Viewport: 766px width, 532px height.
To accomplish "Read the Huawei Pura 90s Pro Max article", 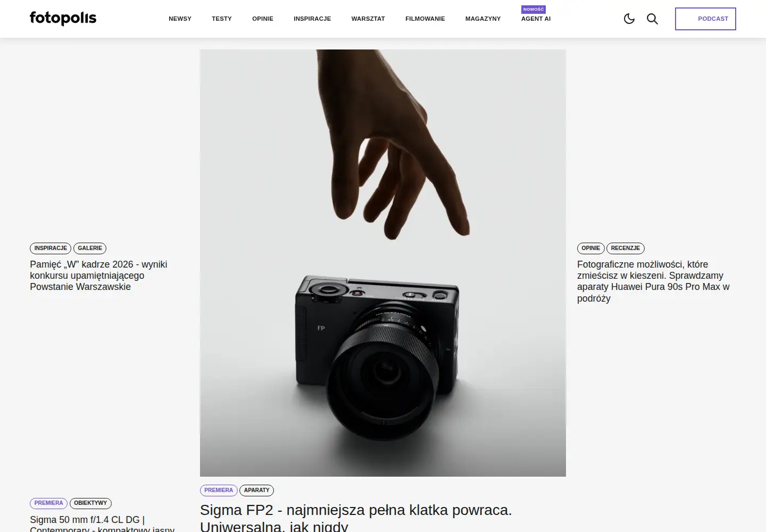I will [653, 281].
